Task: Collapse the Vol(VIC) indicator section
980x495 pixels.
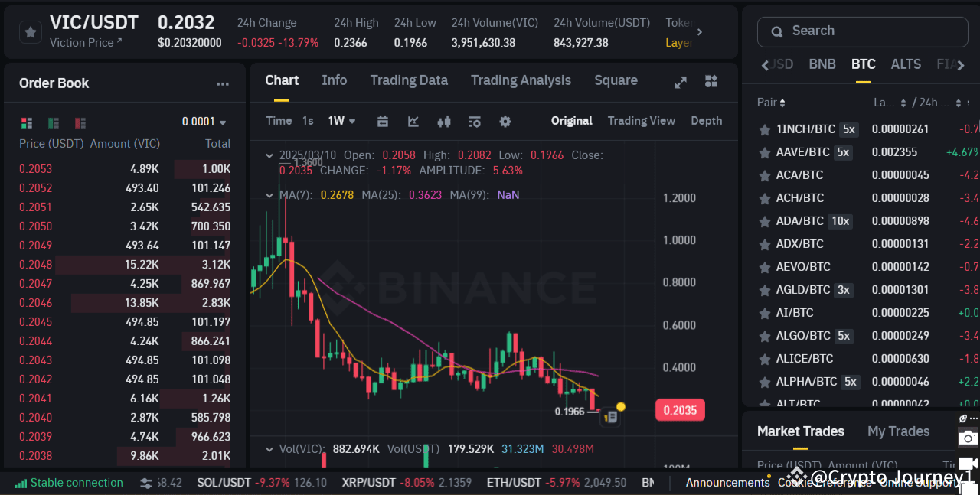Action: point(269,450)
